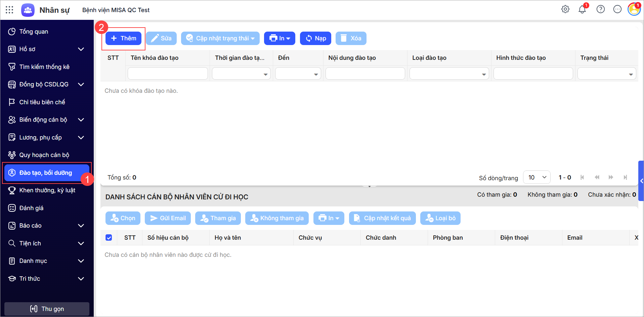Go to the next page arrow
Screen dimensions: 644x317
pyautogui.click(x=611, y=177)
